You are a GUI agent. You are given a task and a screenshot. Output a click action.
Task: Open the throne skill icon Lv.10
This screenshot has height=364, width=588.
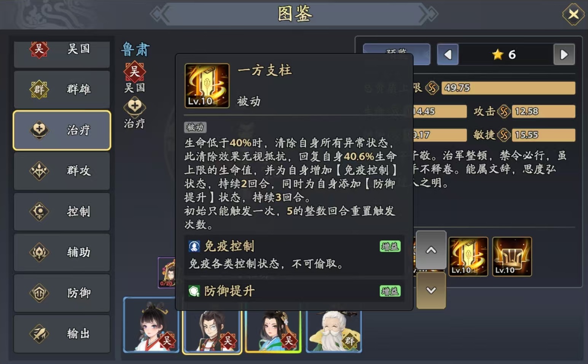[512, 256]
